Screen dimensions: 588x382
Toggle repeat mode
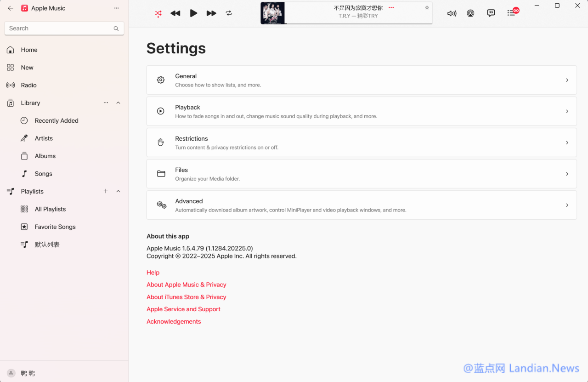(229, 13)
